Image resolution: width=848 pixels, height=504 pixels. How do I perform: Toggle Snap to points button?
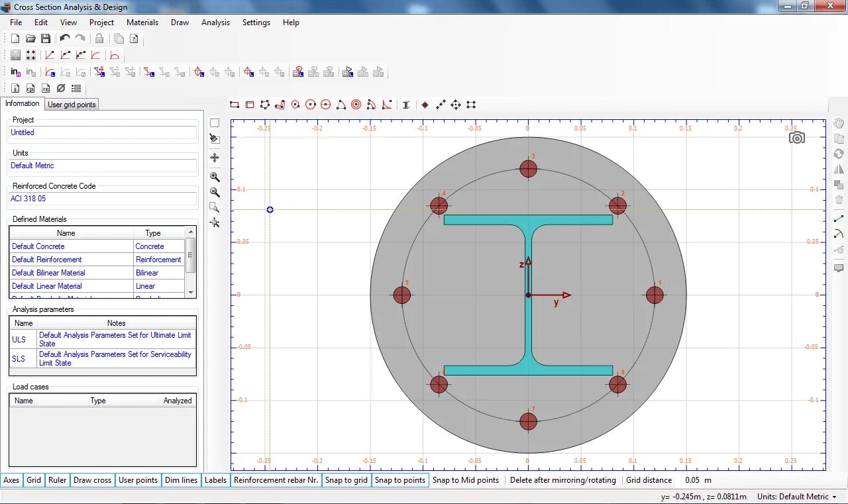coord(400,480)
